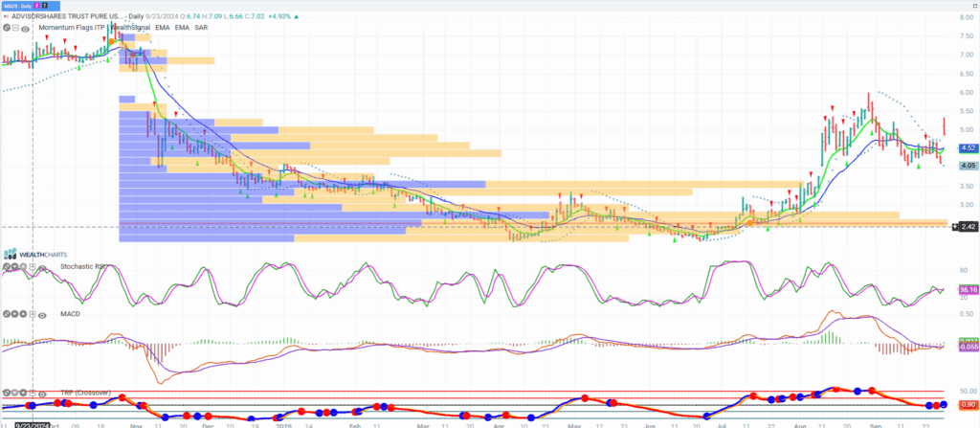Screen dimensions: 980x428
Task: Toggle visibility of main chart indicators
Action: tap(25, 29)
